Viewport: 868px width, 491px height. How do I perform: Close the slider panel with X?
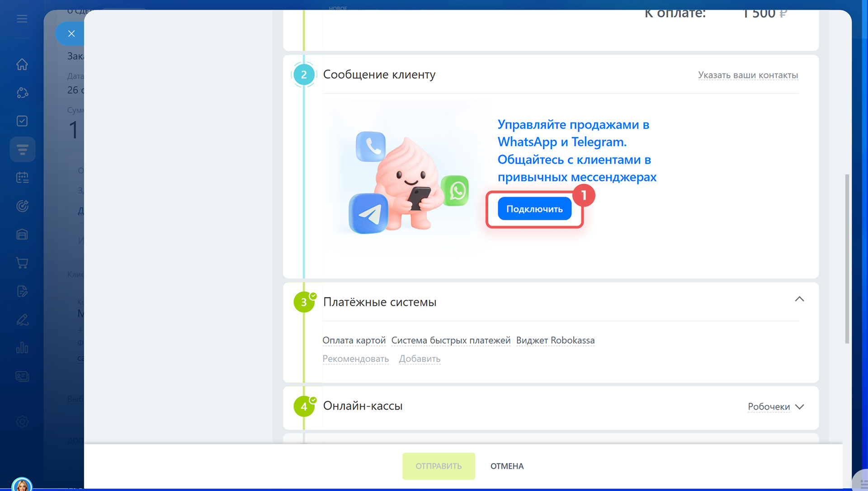(71, 33)
